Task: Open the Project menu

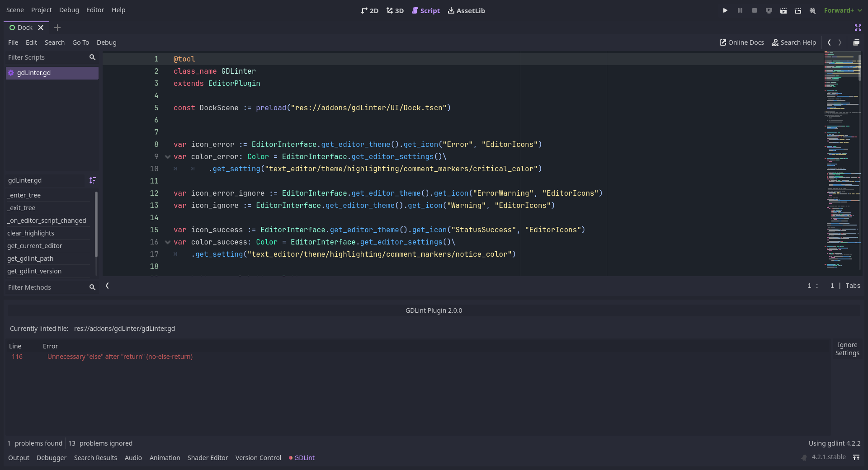Action: (42, 10)
